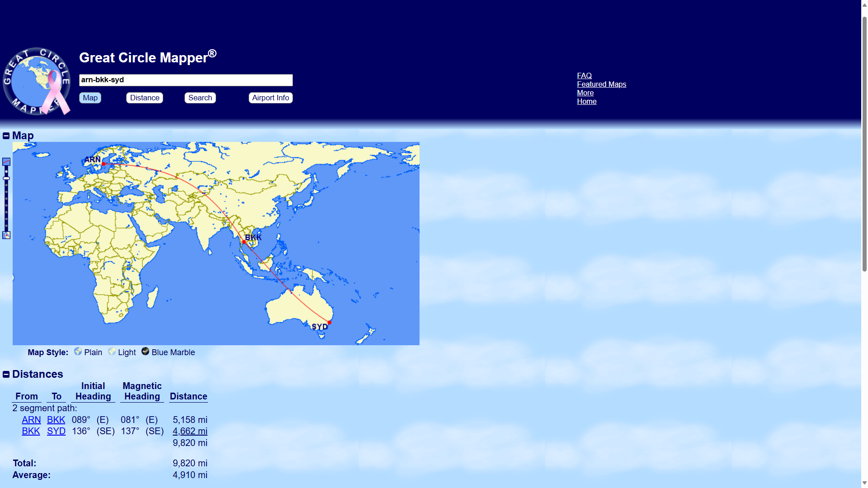Image resolution: width=868 pixels, height=488 pixels.
Task: Select the Blue Marble map style label
Action: pos(173,352)
